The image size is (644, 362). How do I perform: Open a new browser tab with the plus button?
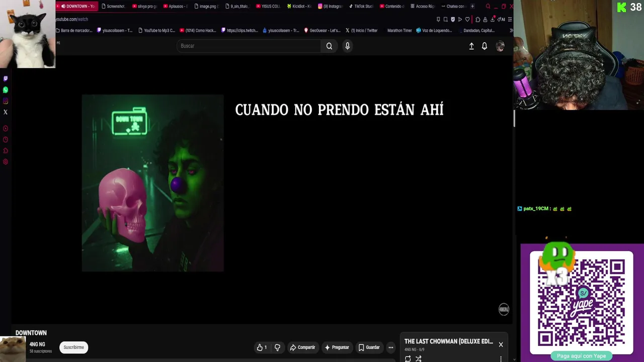pos(472,6)
